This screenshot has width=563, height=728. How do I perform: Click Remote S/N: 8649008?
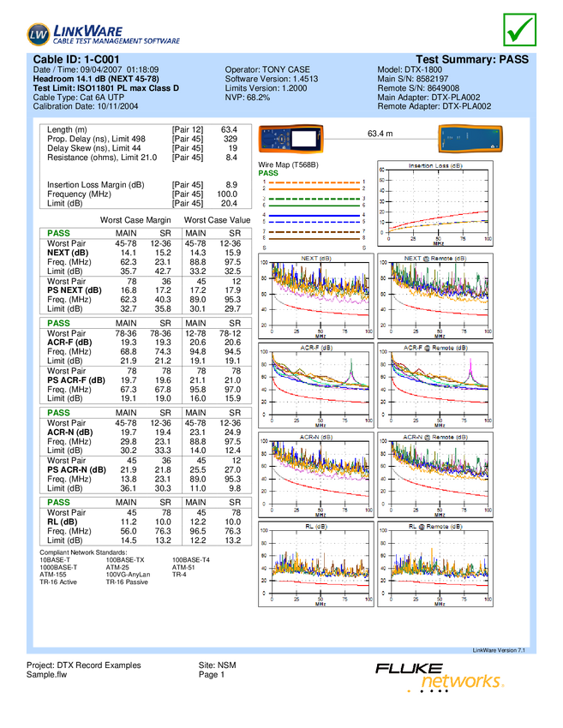[x=418, y=88]
